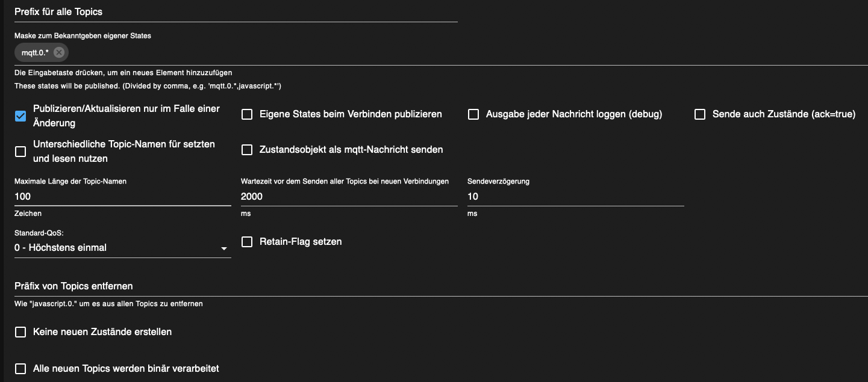Focus the Wartezeit vor dem Senden field
The width and height of the screenshot is (868, 382).
pyautogui.click(x=349, y=196)
